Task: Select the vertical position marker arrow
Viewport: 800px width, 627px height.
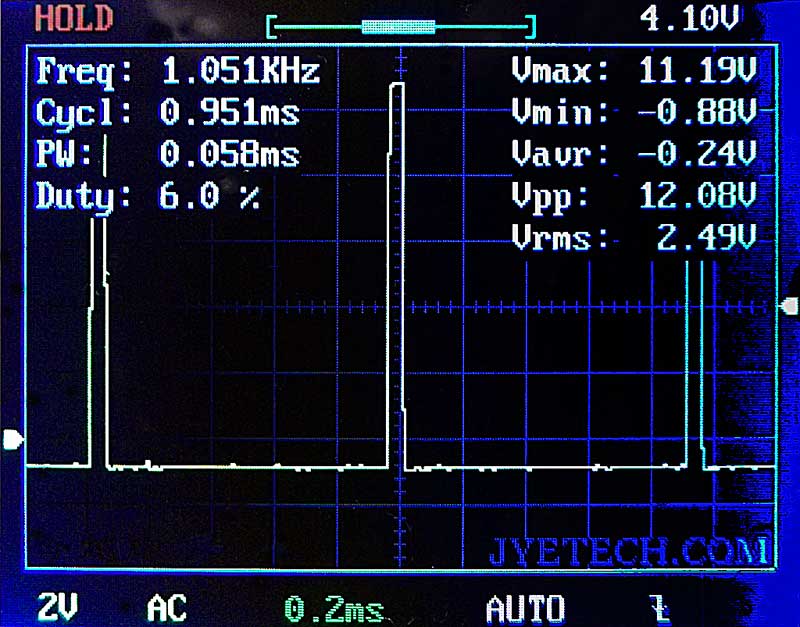Action: point(13,440)
